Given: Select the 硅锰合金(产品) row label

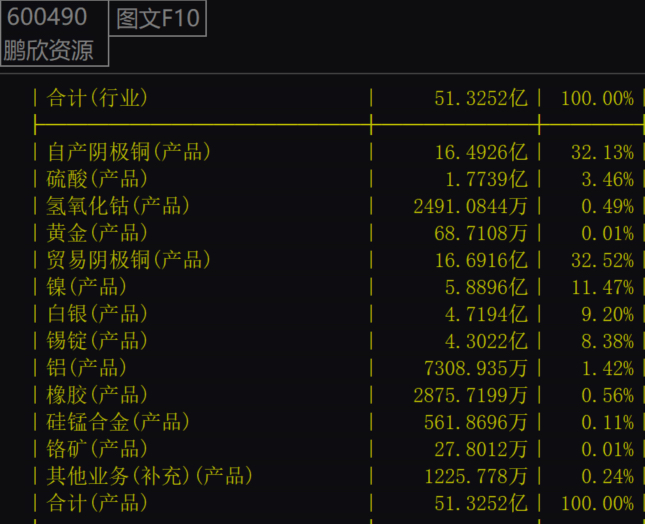Looking at the screenshot, I should click(118, 422).
